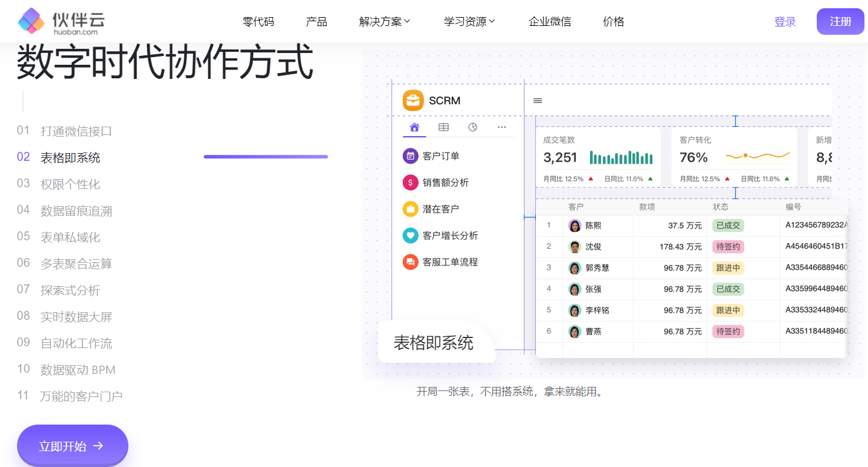The height and width of the screenshot is (467, 868).
Task: Open the 价格 pricing page
Action: click(613, 22)
